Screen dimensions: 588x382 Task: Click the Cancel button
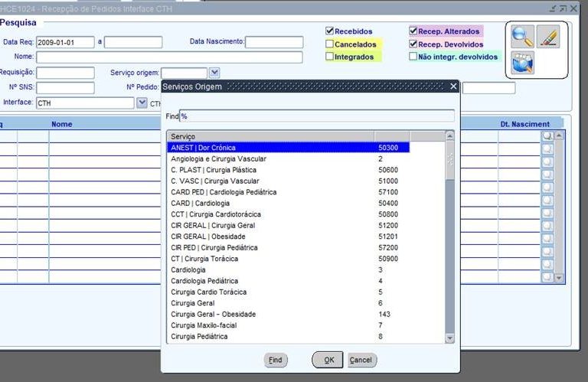click(361, 360)
